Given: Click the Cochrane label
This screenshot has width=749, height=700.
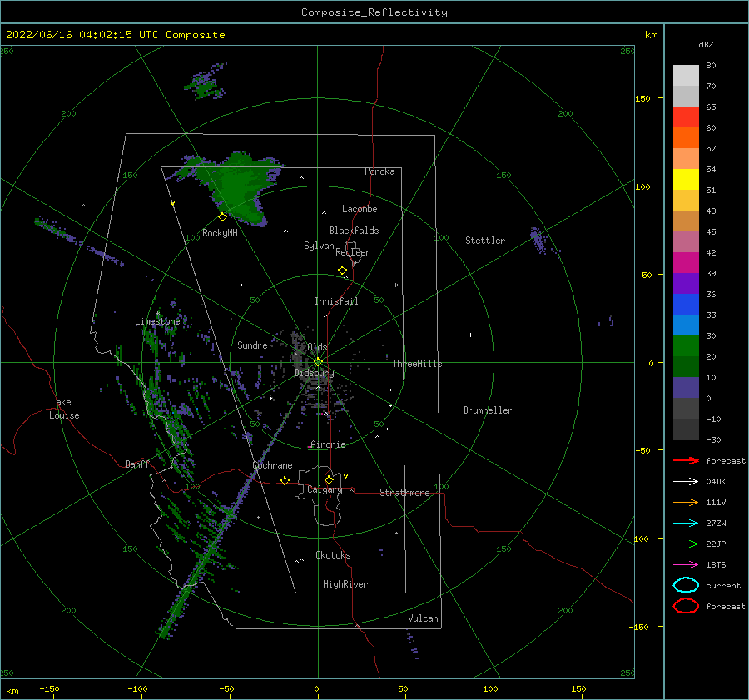Looking at the screenshot, I should [x=272, y=465].
